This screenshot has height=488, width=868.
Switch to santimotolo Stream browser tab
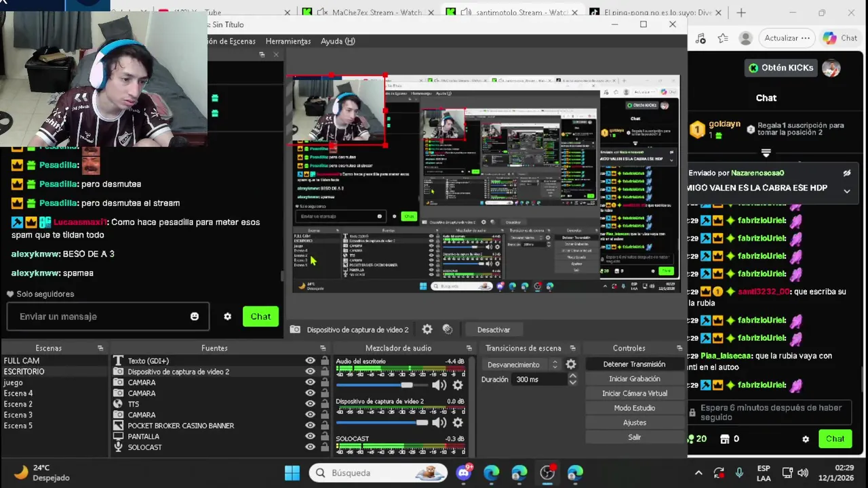512,12
